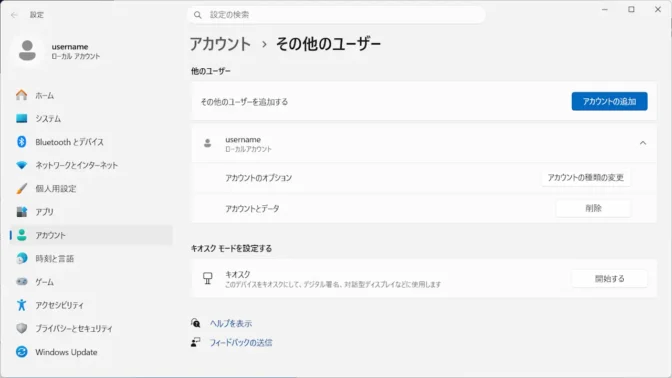Viewport: 672px width, 378px height.
Task: Click 他のユーザー section heading
Action: click(211, 71)
